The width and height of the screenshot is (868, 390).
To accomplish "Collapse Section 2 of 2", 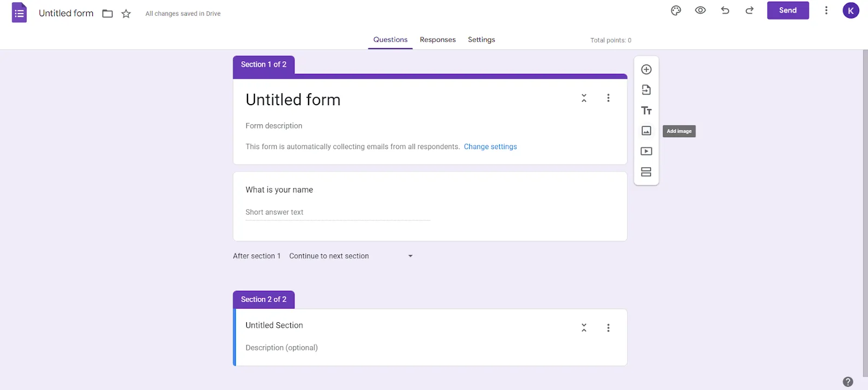I will pos(584,328).
